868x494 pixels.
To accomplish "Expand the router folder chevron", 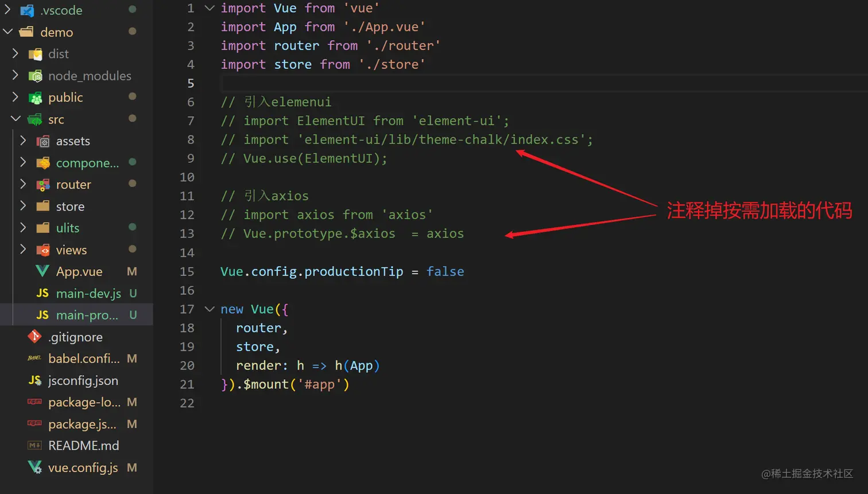I will (x=23, y=184).
